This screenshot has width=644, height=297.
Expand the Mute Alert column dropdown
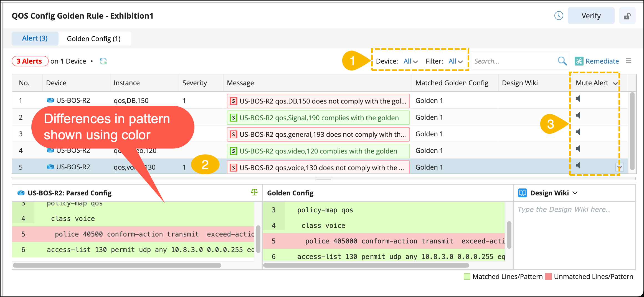[615, 83]
